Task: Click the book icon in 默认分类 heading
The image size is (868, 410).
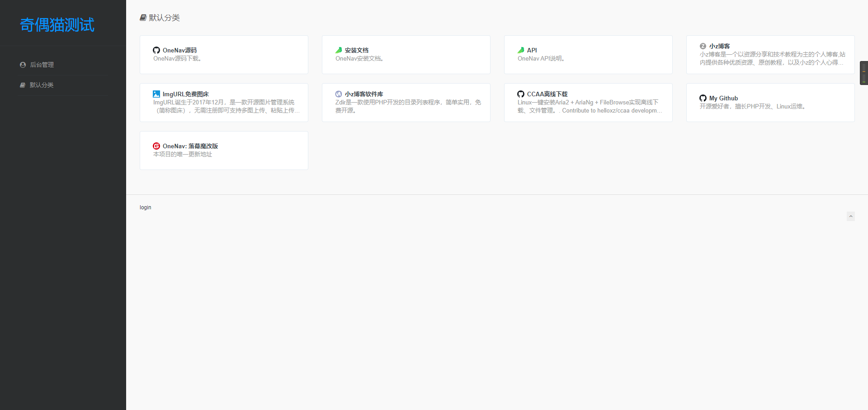Action: 143,18
